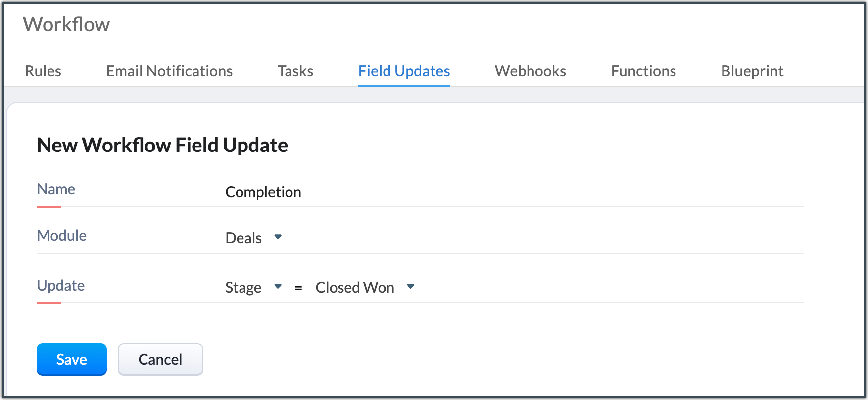Save the workflow field update
This screenshot has height=400, width=868.
(x=72, y=359)
